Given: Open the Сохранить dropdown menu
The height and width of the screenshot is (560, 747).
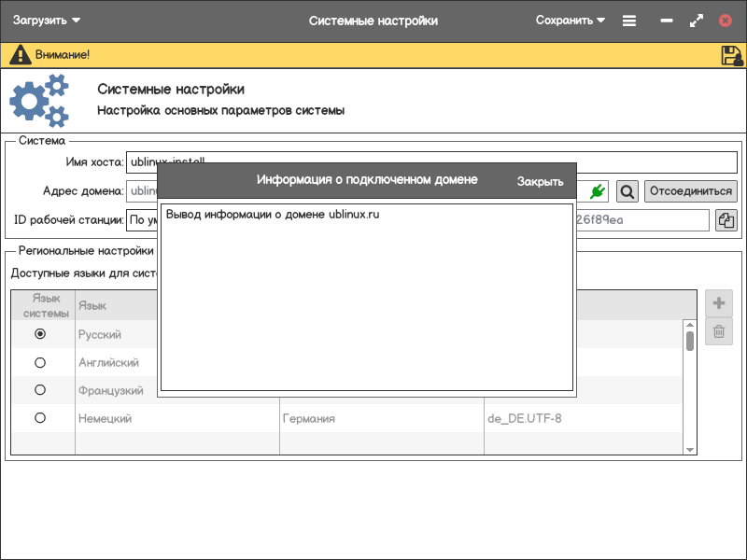Looking at the screenshot, I should (x=570, y=21).
